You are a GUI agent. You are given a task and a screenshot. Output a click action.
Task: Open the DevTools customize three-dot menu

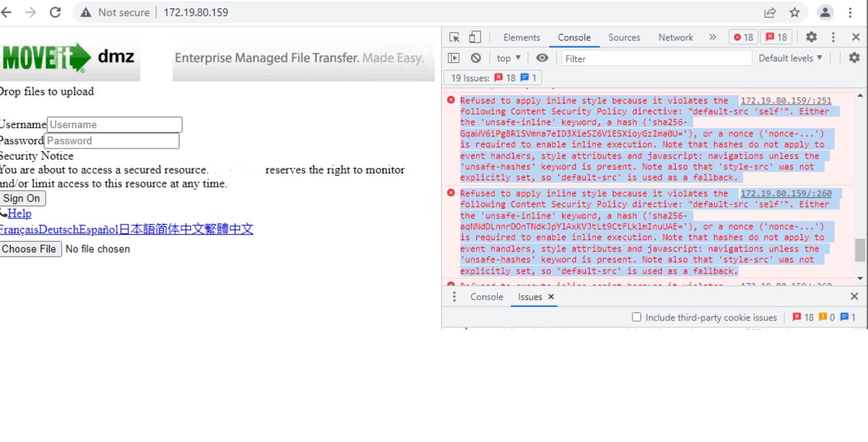(833, 37)
